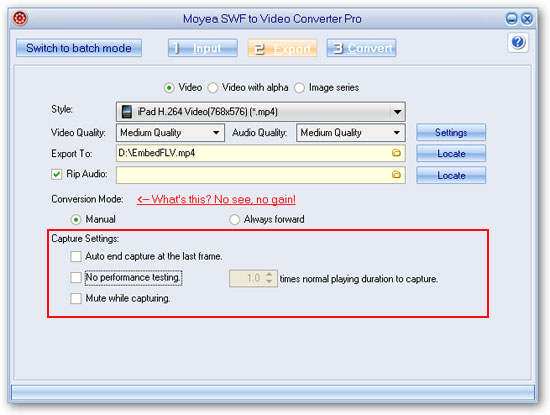Select the Image series option
The height and width of the screenshot is (415, 550).
click(299, 88)
